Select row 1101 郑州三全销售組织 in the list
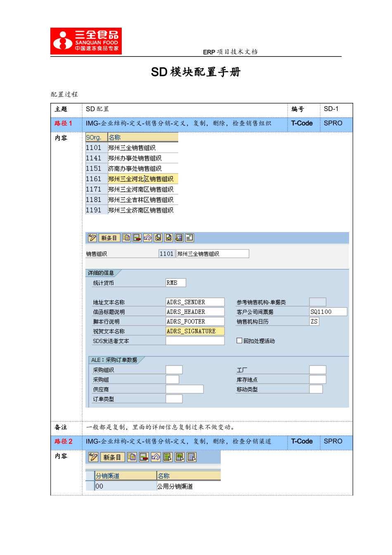Image resolution: width=392 pixels, height=555 pixels. pos(132,148)
